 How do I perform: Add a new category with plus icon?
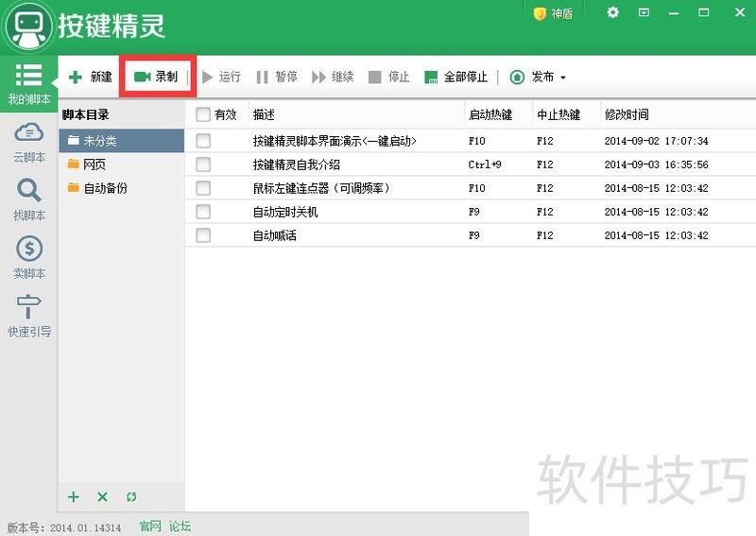click(74, 497)
